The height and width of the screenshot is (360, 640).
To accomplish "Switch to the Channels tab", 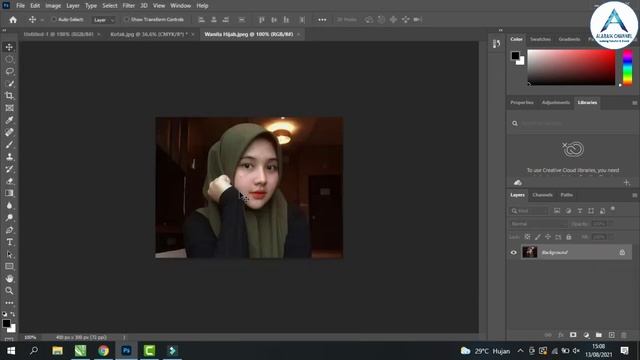I will [x=542, y=195].
